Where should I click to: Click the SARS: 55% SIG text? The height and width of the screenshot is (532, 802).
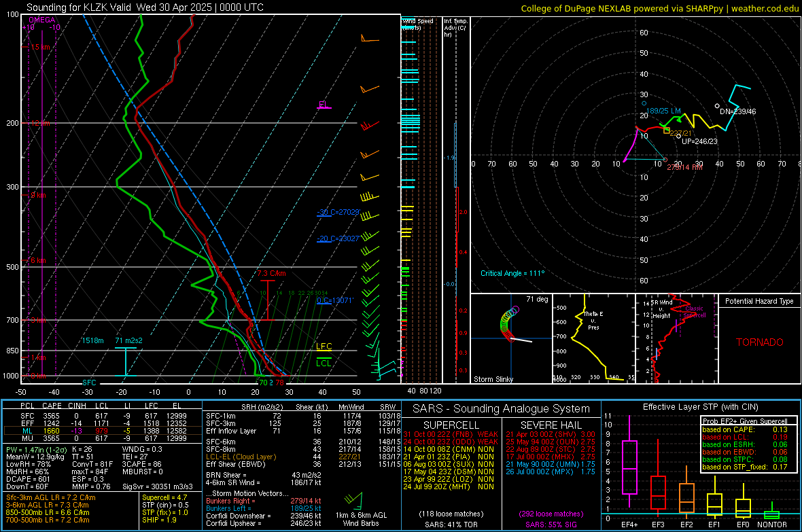click(551, 525)
